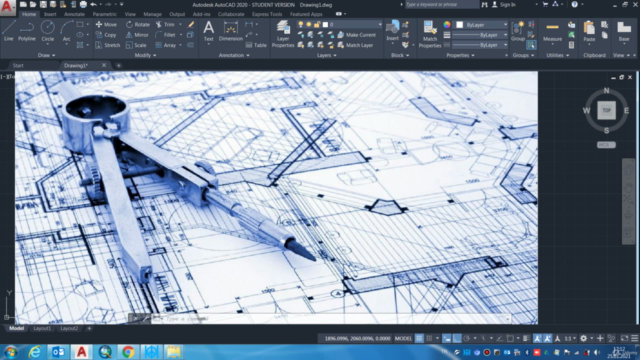Insert a Table
The width and height of the screenshot is (640, 360).
[x=256, y=45]
